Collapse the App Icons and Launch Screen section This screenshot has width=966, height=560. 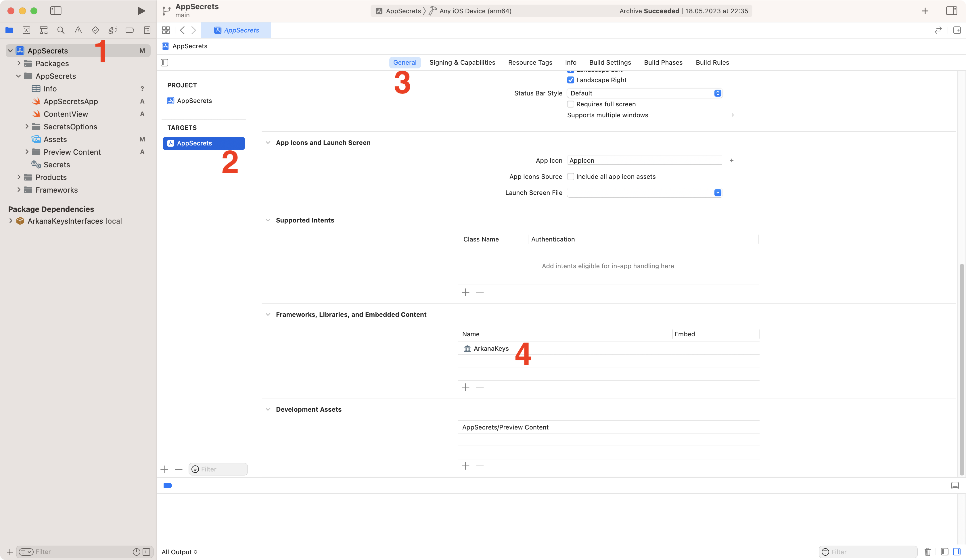coord(268,143)
